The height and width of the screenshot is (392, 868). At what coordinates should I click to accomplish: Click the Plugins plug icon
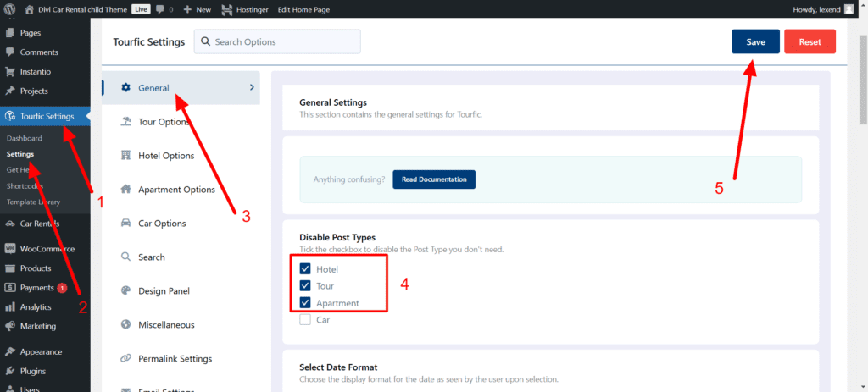10,371
